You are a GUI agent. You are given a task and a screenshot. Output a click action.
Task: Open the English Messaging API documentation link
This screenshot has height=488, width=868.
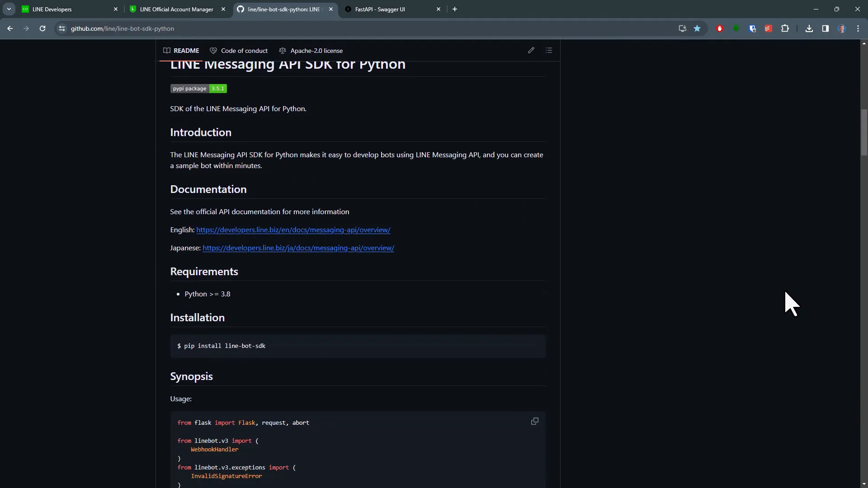click(x=293, y=230)
